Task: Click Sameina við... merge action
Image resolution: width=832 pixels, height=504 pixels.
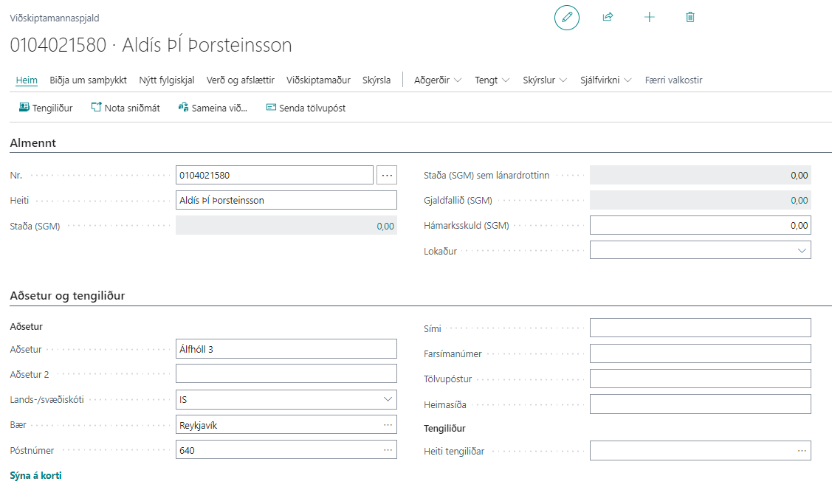Action: (213, 108)
